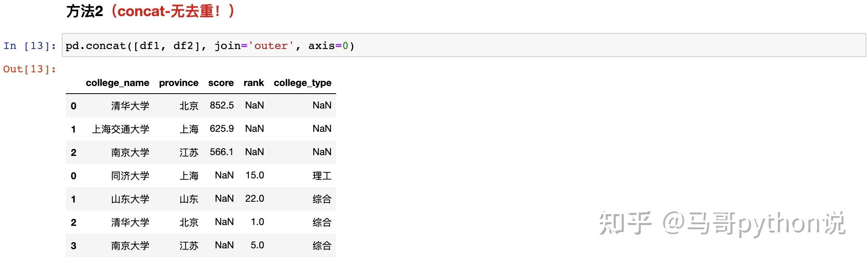This screenshot has width=868, height=262.
Task: Click the rank column header
Action: (254, 83)
